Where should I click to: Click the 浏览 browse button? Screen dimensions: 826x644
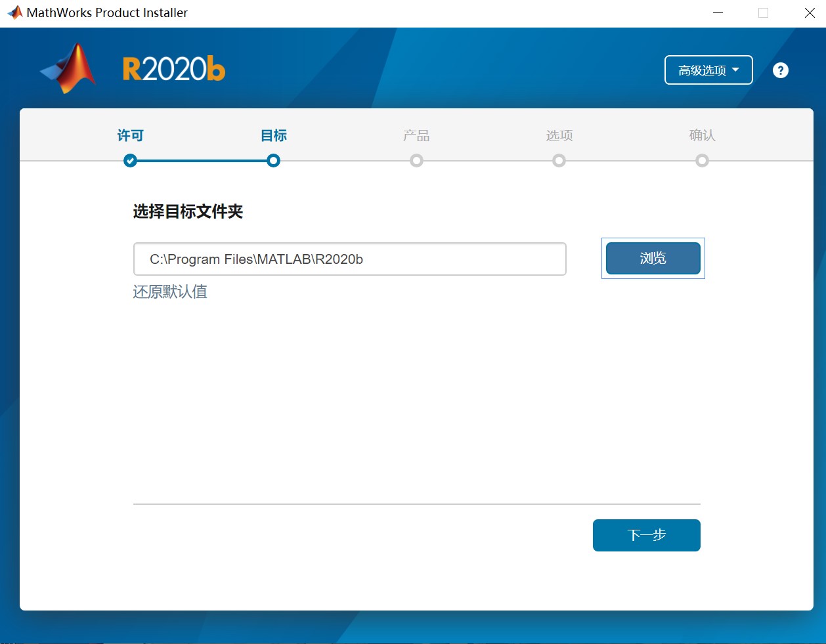(x=653, y=258)
